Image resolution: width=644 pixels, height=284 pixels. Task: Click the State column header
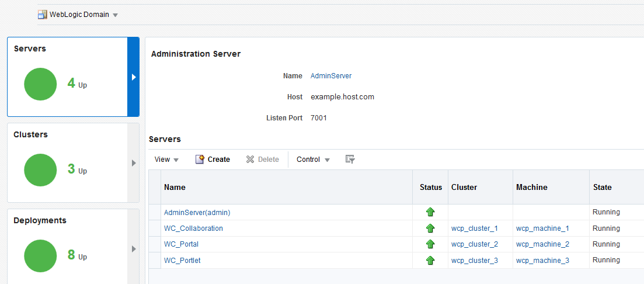(617, 187)
